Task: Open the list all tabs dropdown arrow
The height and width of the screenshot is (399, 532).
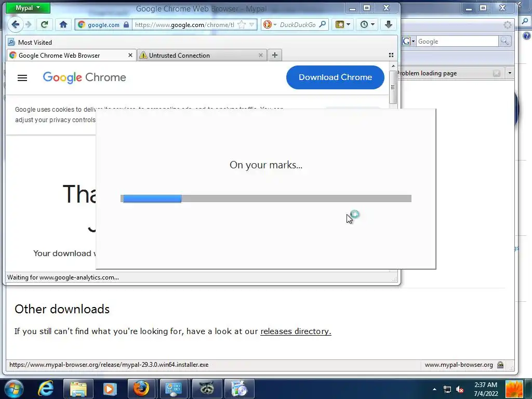Action: [x=510, y=73]
